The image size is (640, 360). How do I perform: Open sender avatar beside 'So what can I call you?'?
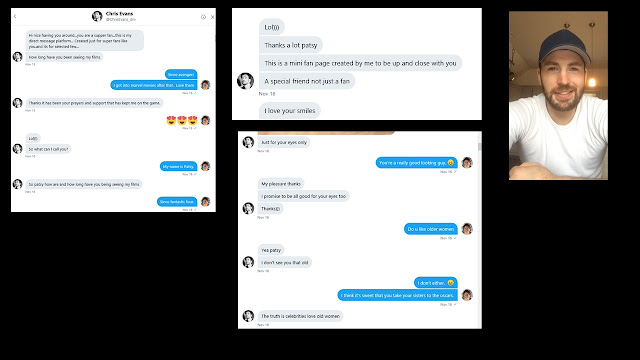18,149
